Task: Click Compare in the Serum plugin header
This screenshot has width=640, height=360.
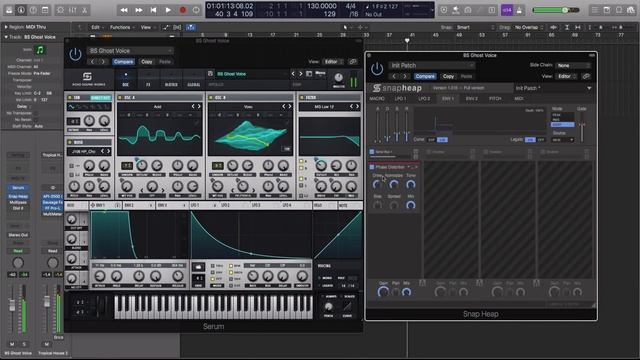Action: (x=123, y=62)
